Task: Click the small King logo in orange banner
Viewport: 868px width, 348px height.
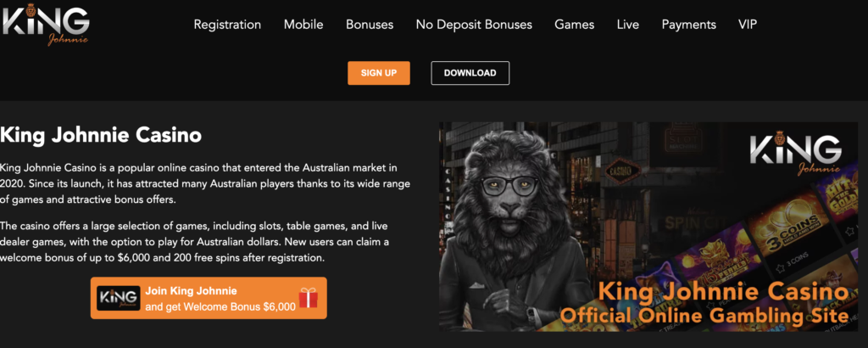Action: (x=119, y=298)
